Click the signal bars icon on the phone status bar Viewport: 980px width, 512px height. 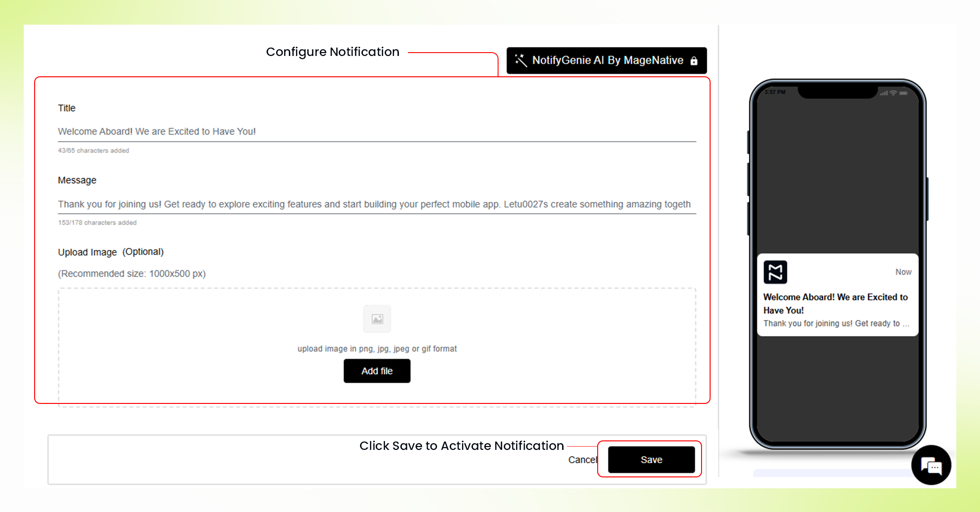point(885,93)
